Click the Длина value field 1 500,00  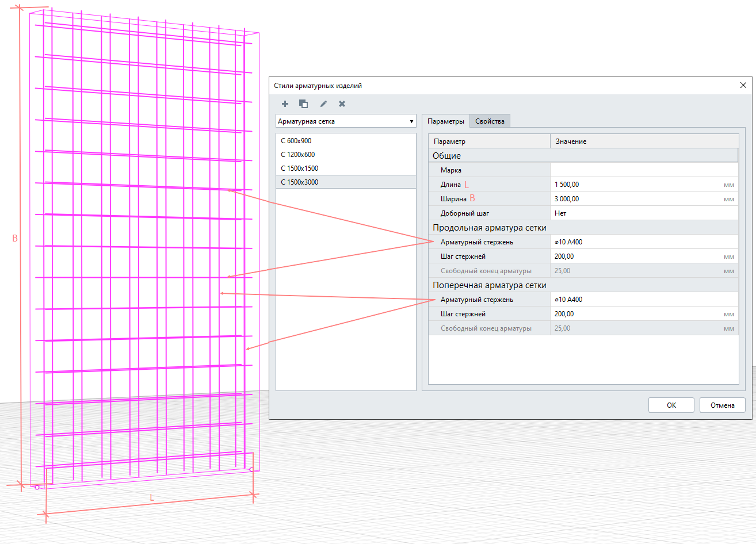(636, 185)
